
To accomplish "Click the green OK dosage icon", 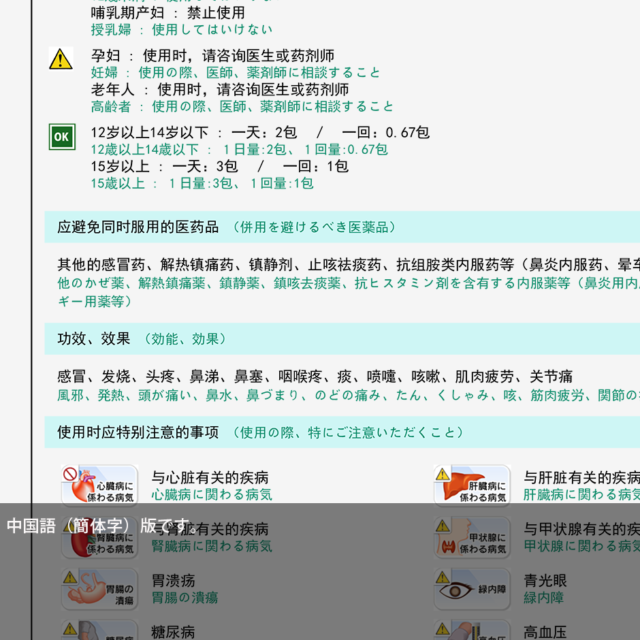I will [x=62, y=136].
